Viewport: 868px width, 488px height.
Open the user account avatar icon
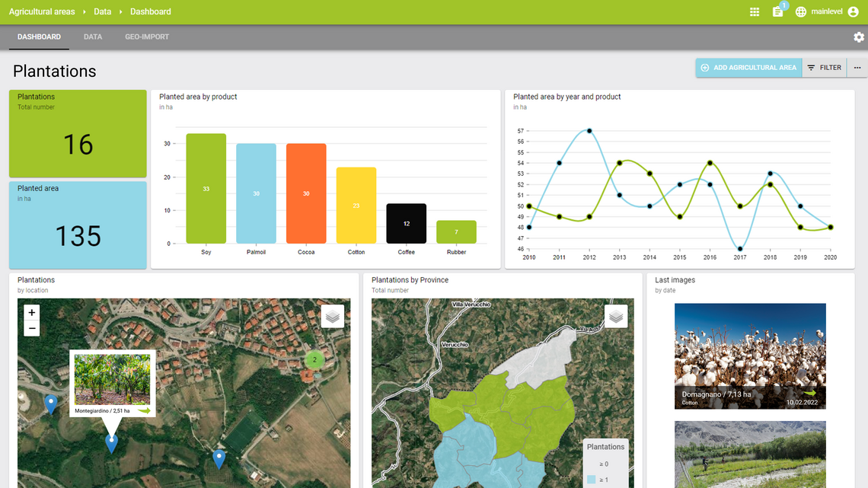coord(853,12)
